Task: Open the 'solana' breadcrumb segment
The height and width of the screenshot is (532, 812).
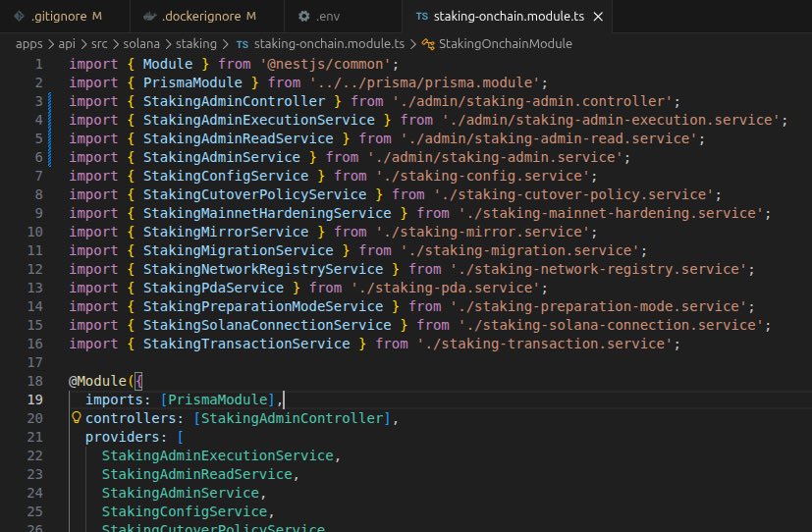Action: 141,44
